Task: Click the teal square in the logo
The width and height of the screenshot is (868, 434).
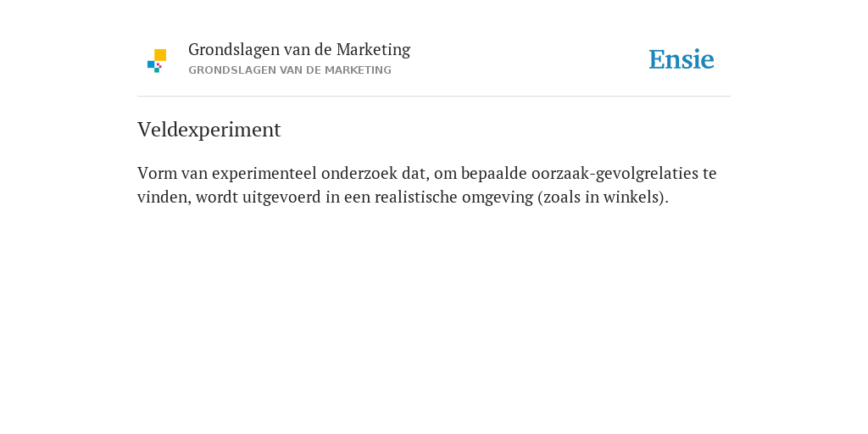Action: (157, 70)
